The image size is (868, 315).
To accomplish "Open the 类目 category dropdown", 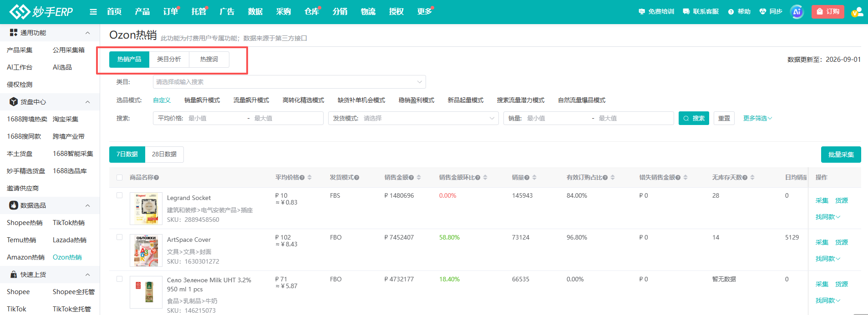I will point(289,82).
